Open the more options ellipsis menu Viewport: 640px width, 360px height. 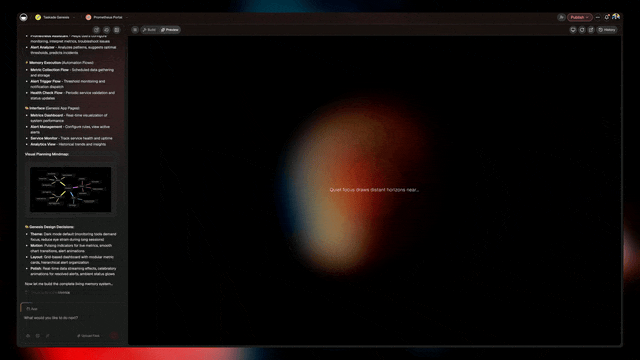(x=598, y=17)
